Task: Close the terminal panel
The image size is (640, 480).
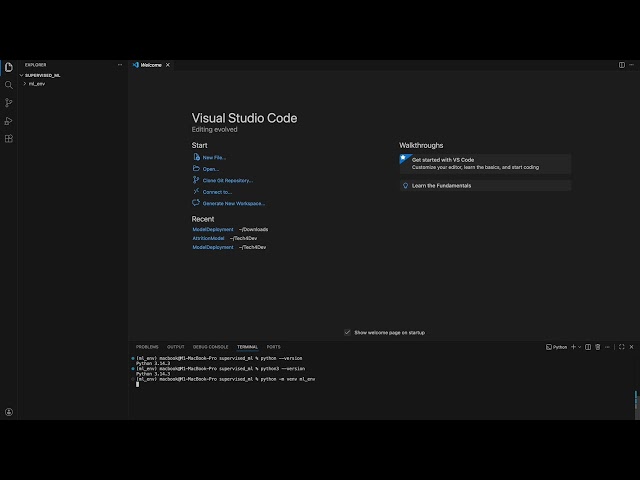Action: (x=631, y=347)
